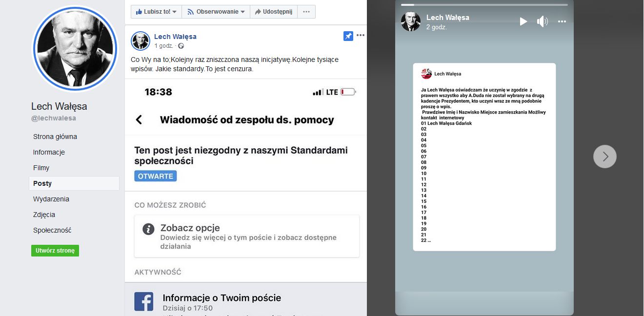
Task: Click the phone battery indicator icon
Action: pyautogui.click(x=348, y=92)
